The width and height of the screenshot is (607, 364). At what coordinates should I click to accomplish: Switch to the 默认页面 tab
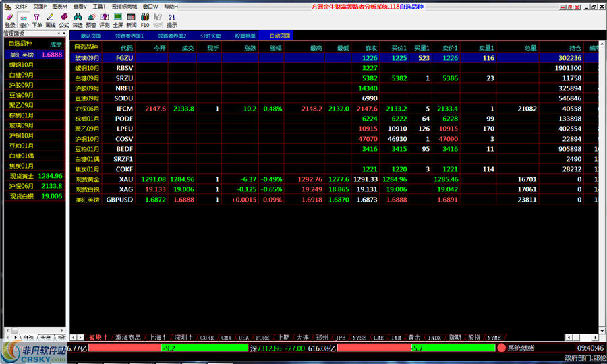click(x=91, y=36)
